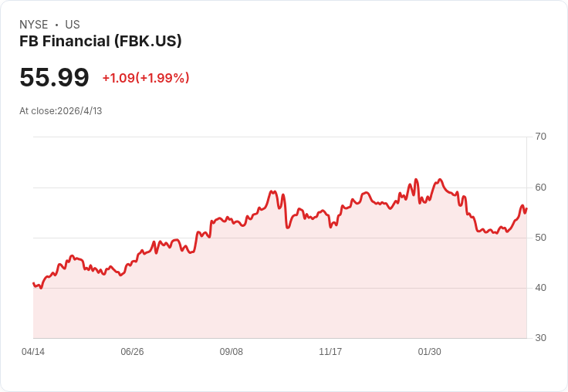Click the 55.99 closing price

[54, 77]
